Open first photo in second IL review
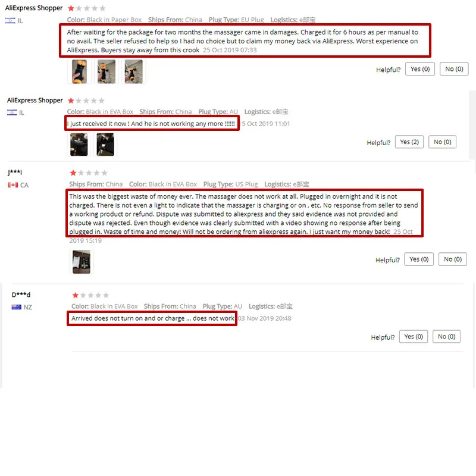The height and width of the screenshot is (476, 476). pyautogui.click(x=79, y=145)
